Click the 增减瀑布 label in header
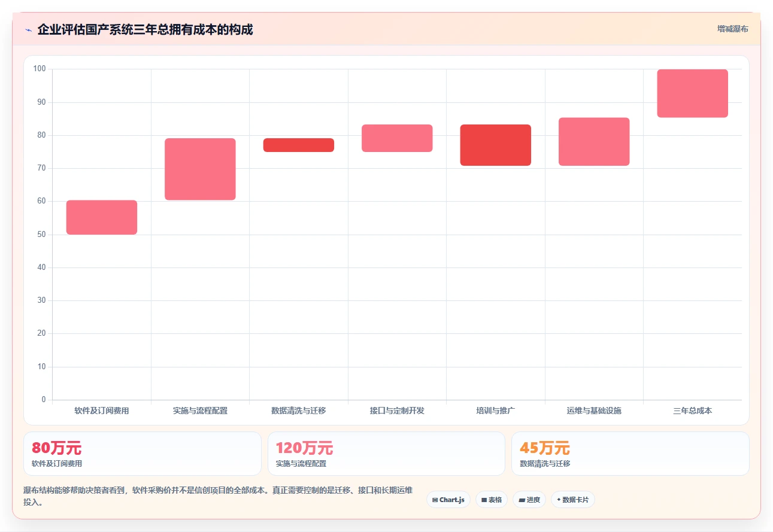773x532 pixels. (733, 29)
